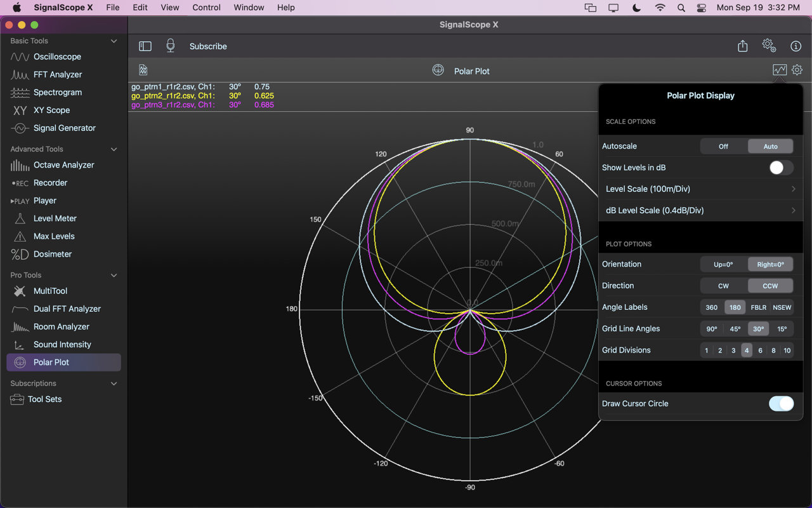Open the Edit menu
812x508 pixels.
click(x=140, y=8)
